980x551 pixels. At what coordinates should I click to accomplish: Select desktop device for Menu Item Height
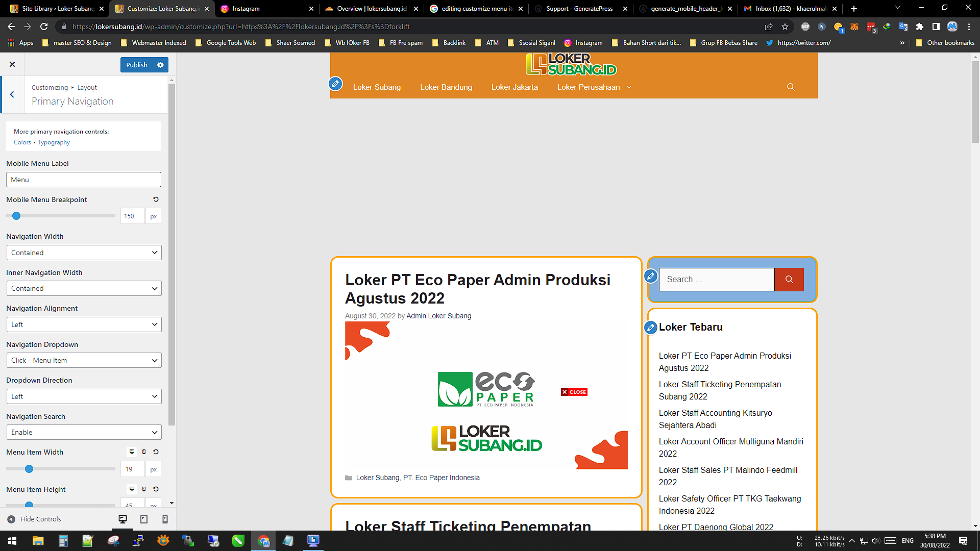[132, 489]
